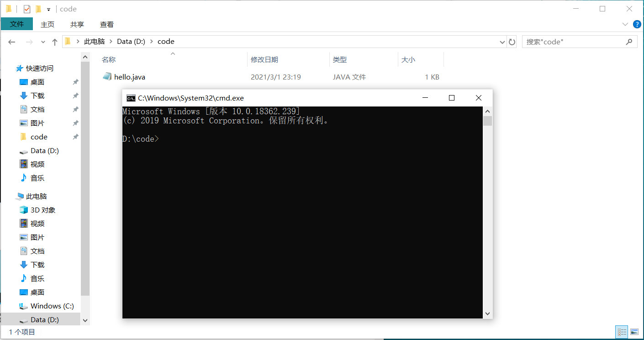Maximize the cmd.exe window
644x340 pixels.
pyautogui.click(x=452, y=98)
